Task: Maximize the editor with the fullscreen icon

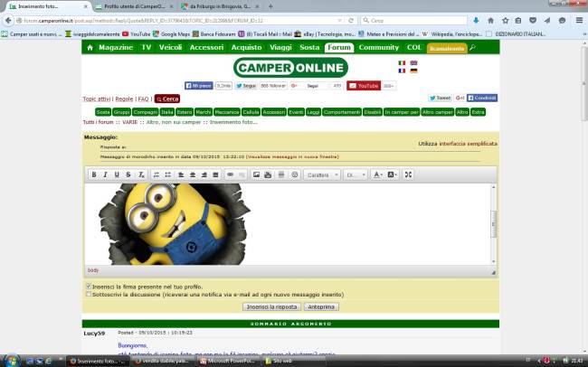Action: coord(408,174)
